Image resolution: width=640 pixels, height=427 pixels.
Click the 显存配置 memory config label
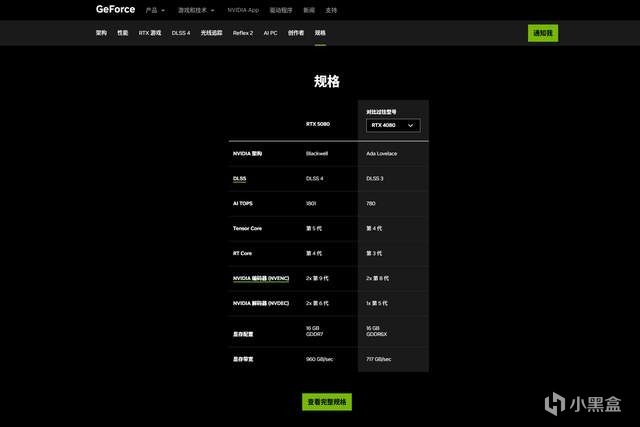(243, 334)
